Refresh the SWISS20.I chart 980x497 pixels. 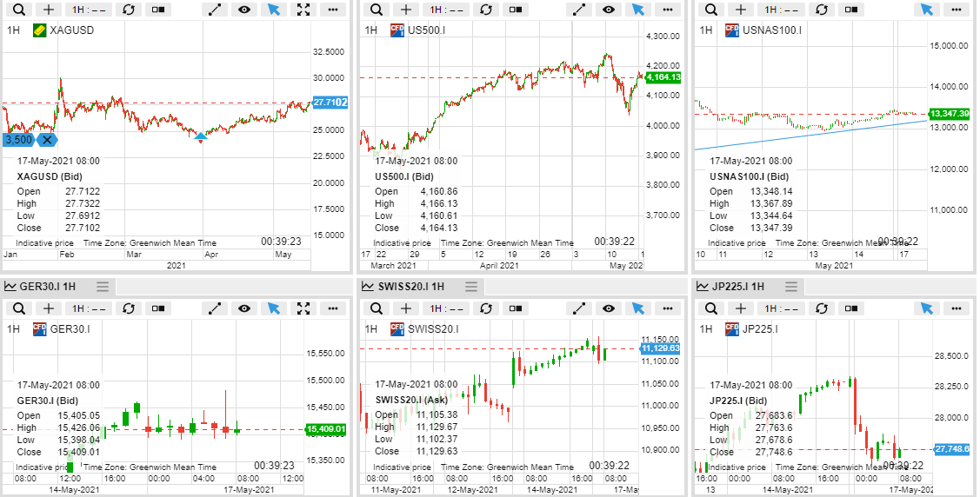pyautogui.click(x=485, y=308)
